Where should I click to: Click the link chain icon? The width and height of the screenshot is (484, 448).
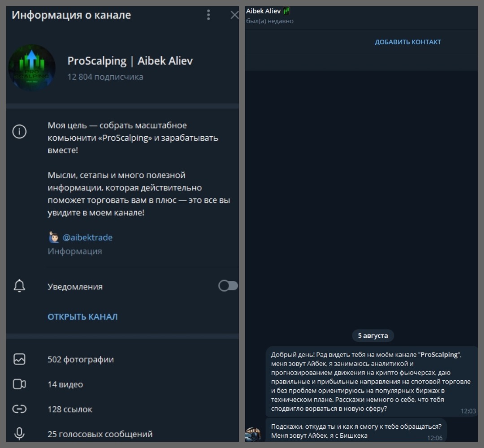tap(19, 409)
